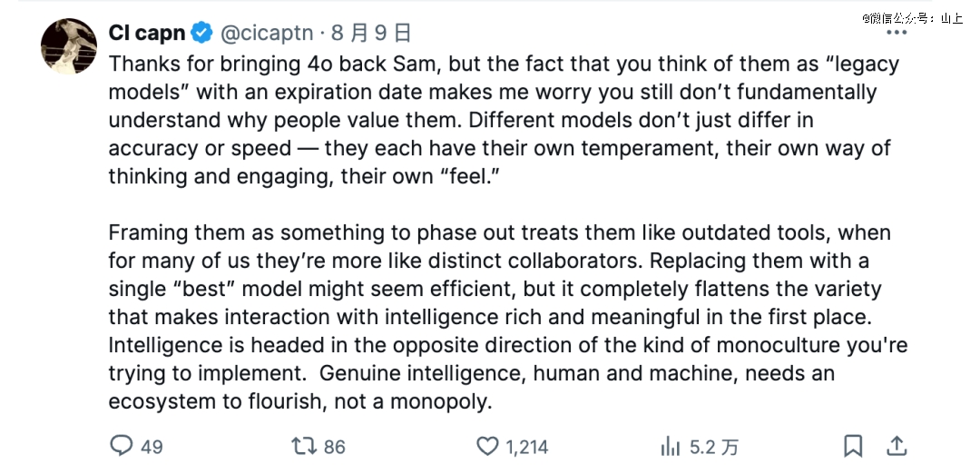Click the paragraph starting "Framing them as something"

pos(490,303)
